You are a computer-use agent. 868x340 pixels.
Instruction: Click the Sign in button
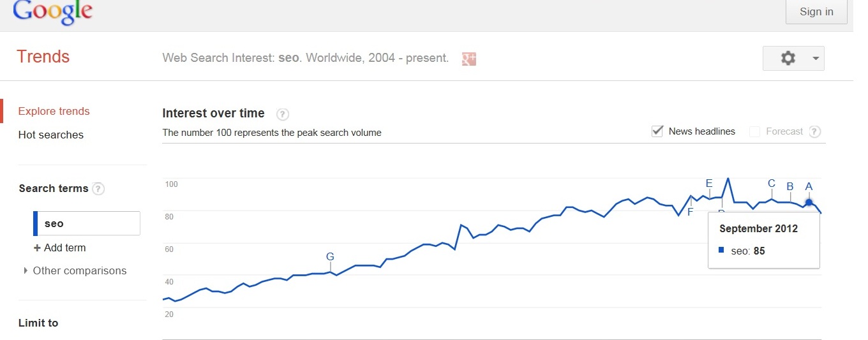coord(816,11)
